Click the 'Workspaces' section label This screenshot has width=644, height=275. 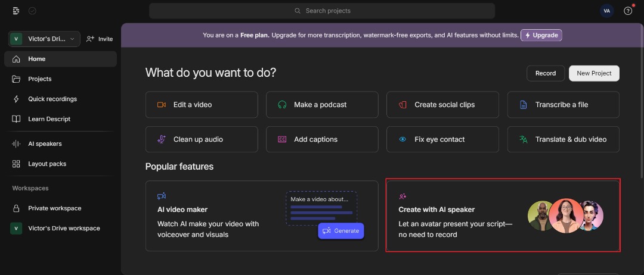coord(30,188)
